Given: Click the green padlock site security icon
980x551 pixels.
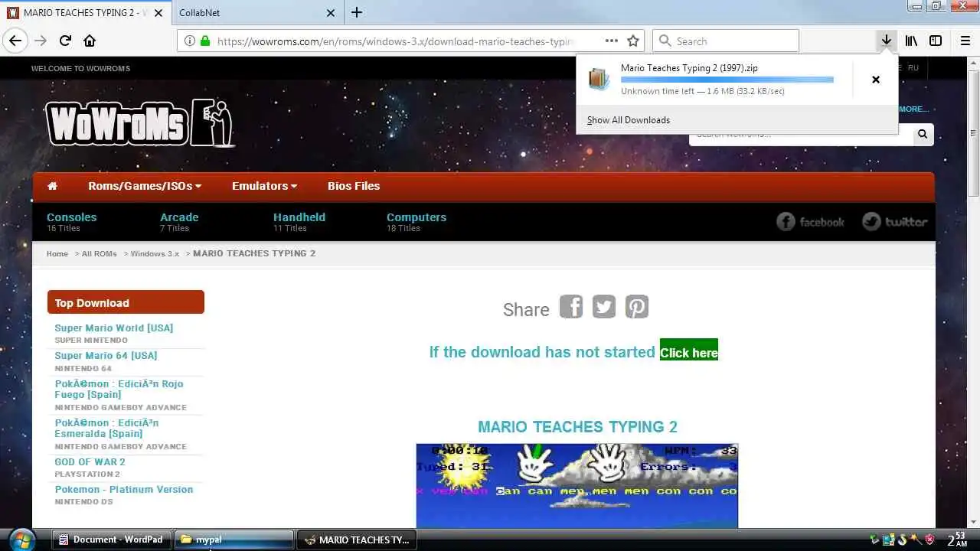Looking at the screenshot, I should [x=204, y=41].
